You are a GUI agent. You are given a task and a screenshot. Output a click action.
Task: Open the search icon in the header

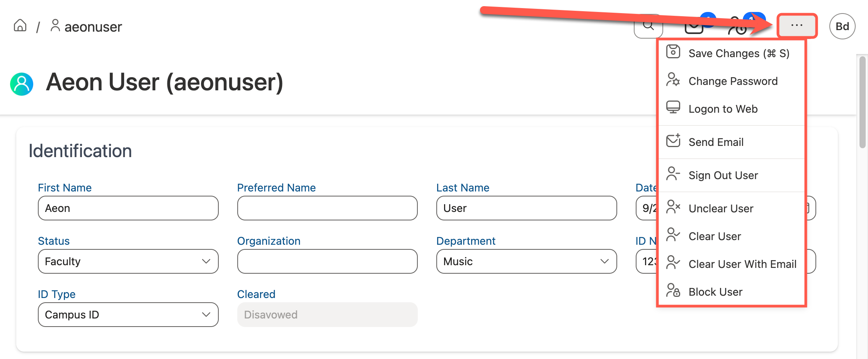[648, 26]
